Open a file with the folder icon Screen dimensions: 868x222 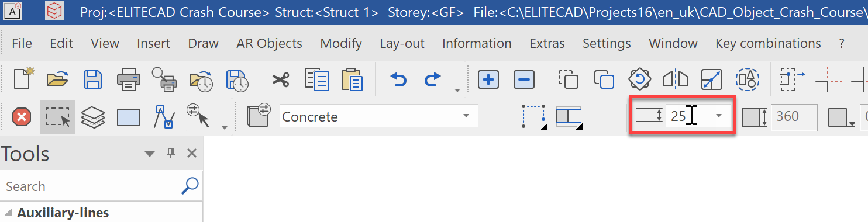[58, 79]
